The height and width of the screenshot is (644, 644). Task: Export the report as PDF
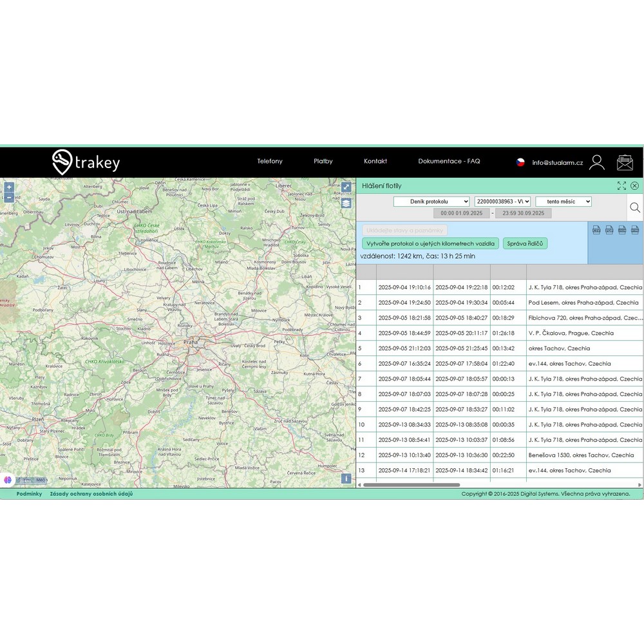point(609,230)
